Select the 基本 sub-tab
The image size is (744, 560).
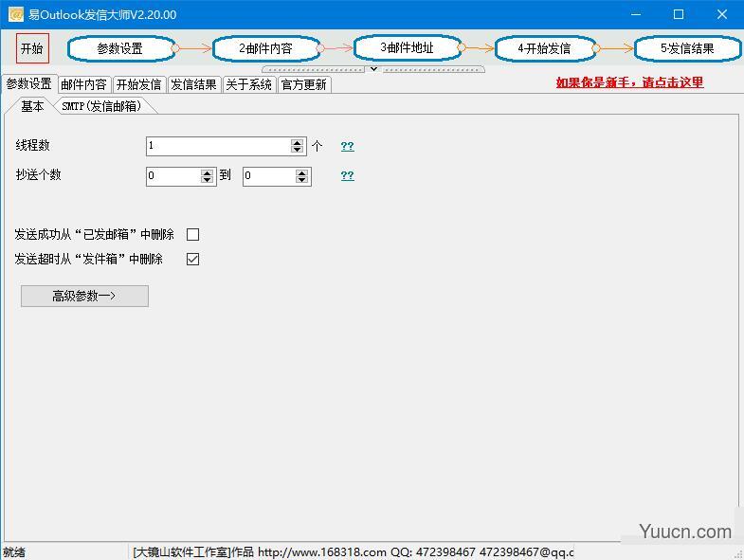click(x=32, y=106)
